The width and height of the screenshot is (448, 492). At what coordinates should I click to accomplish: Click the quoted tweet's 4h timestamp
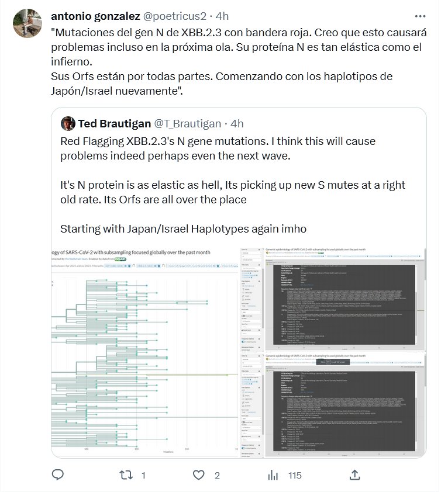(237, 123)
